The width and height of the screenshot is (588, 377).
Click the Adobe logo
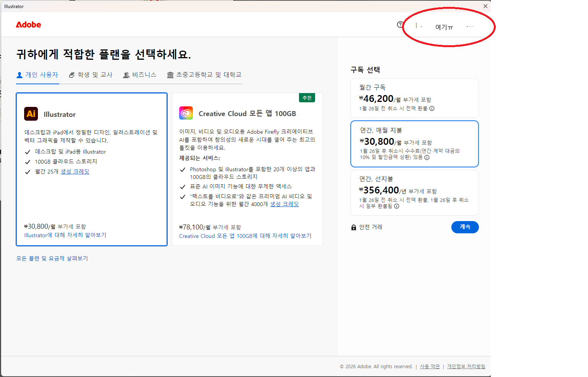[x=28, y=25]
